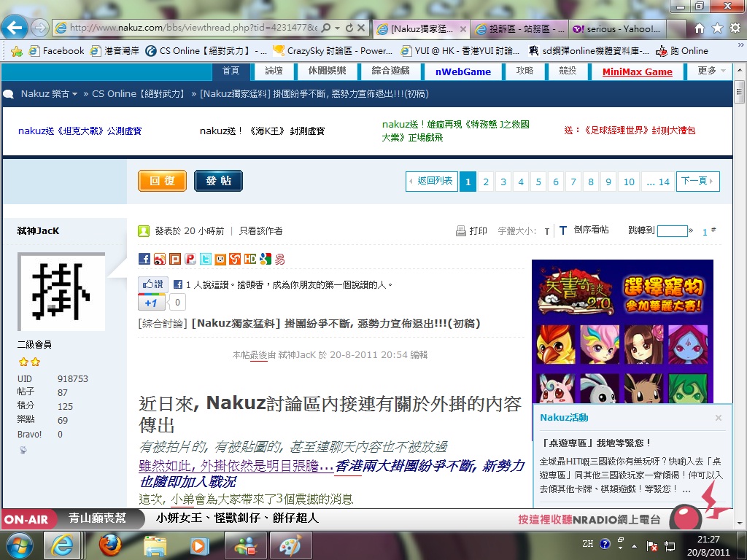
Task: Click the blue 發帖 post button
Action: pos(218,181)
